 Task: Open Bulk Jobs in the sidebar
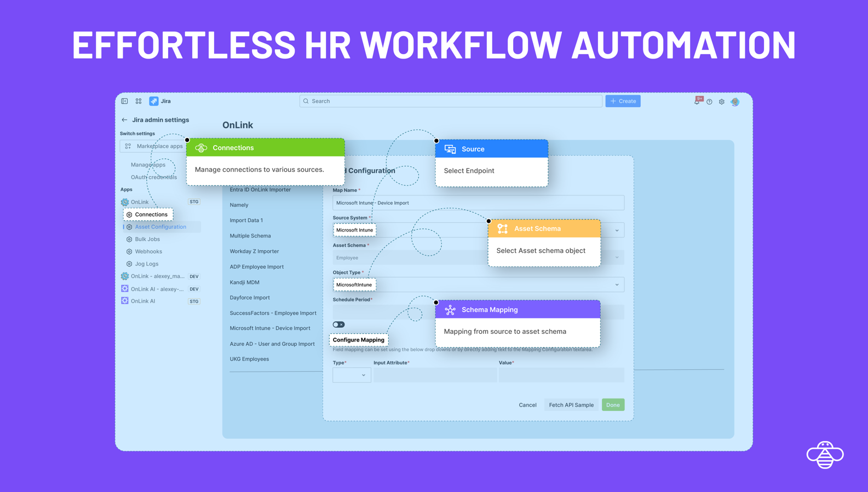[x=147, y=239]
